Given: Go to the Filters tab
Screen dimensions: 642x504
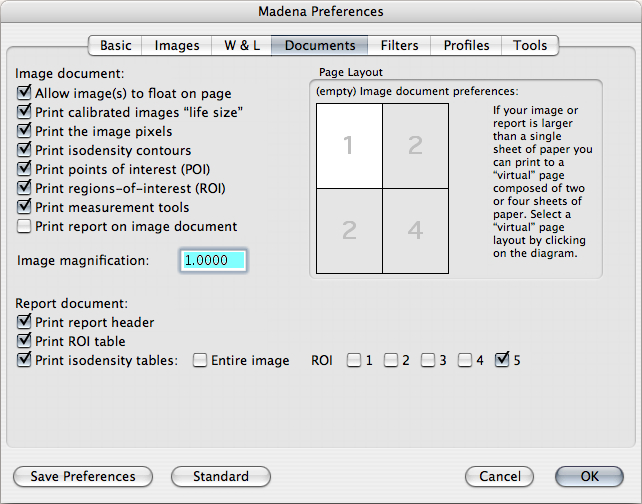Looking at the screenshot, I should pos(400,45).
